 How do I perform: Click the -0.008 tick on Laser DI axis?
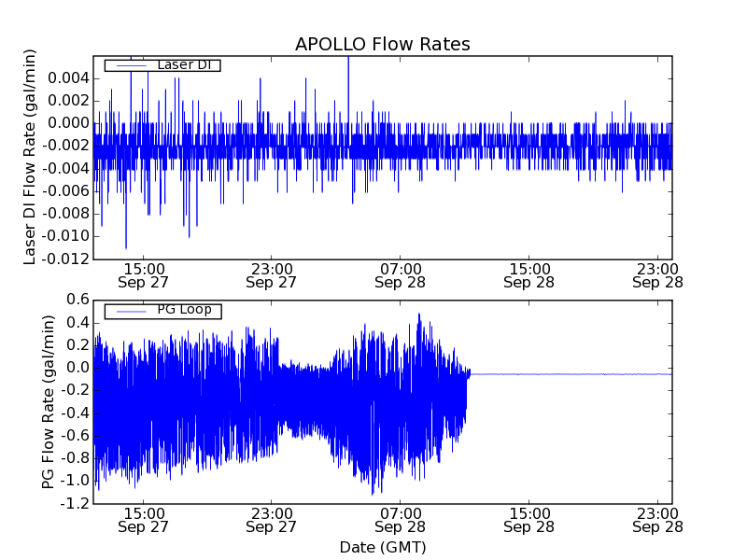click(66, 214)
